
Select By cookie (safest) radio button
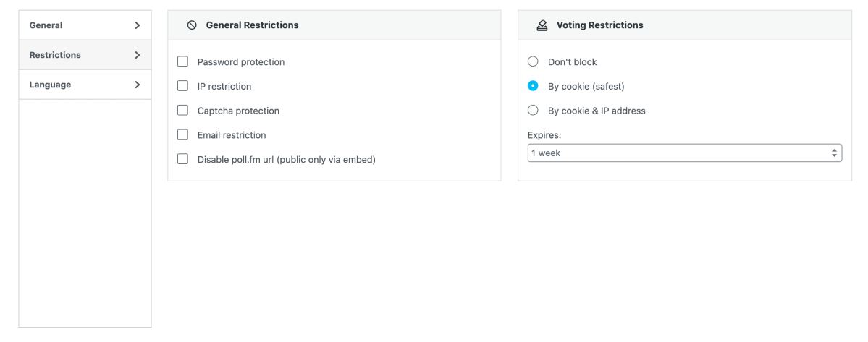[x=534, y=87]
